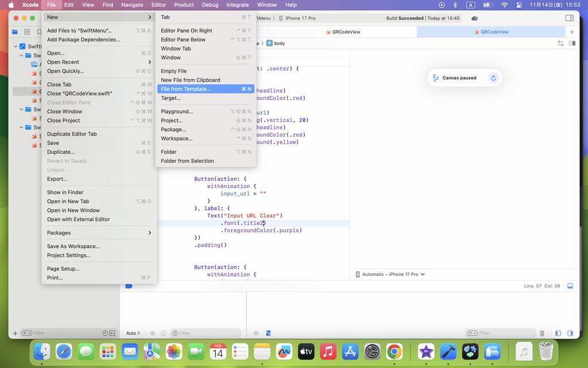Toggle the console pane button

570,333
